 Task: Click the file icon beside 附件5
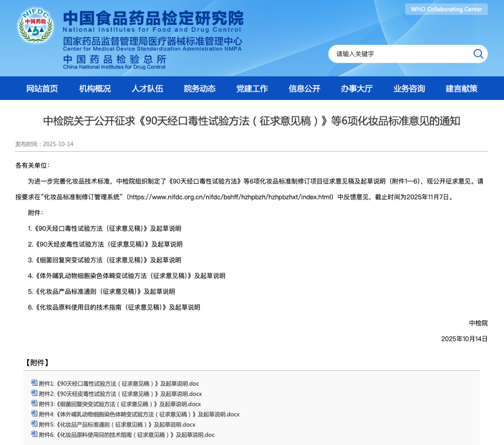pos(34,424)
